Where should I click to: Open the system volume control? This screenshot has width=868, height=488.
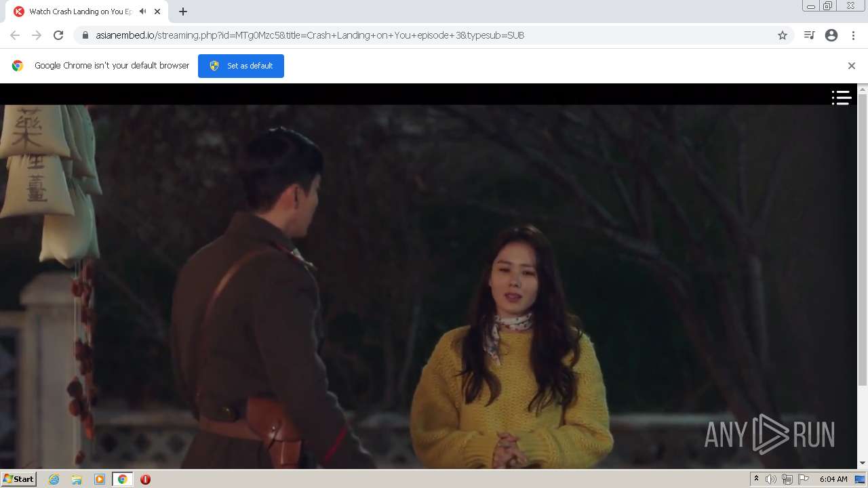coord(771,479)
